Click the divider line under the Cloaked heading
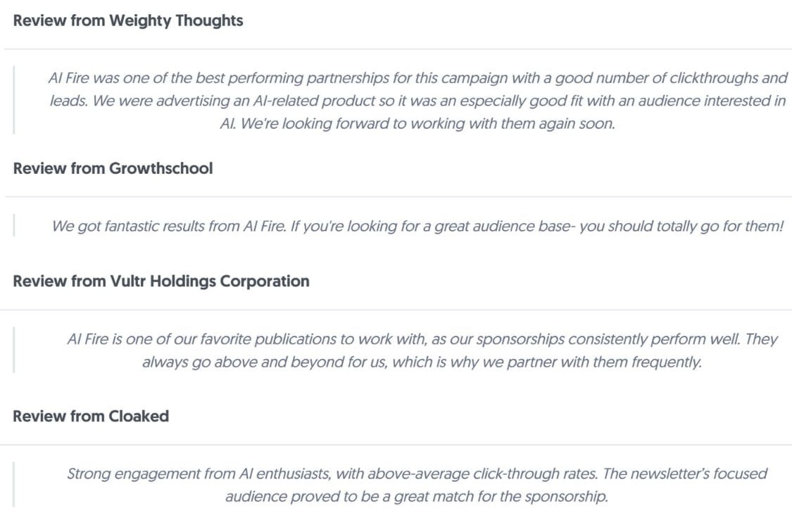The height and width of the screenshot is (532, 792). (x=396, y=445)
